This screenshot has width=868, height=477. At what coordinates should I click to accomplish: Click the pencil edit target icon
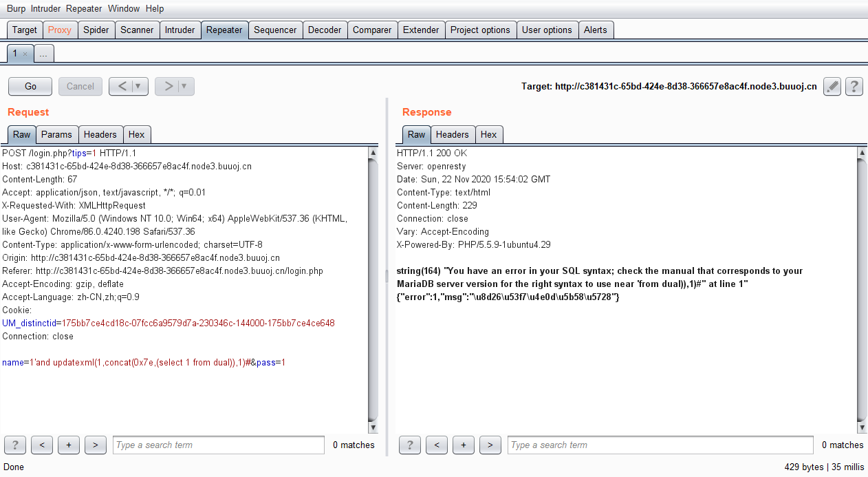(832, 87)
